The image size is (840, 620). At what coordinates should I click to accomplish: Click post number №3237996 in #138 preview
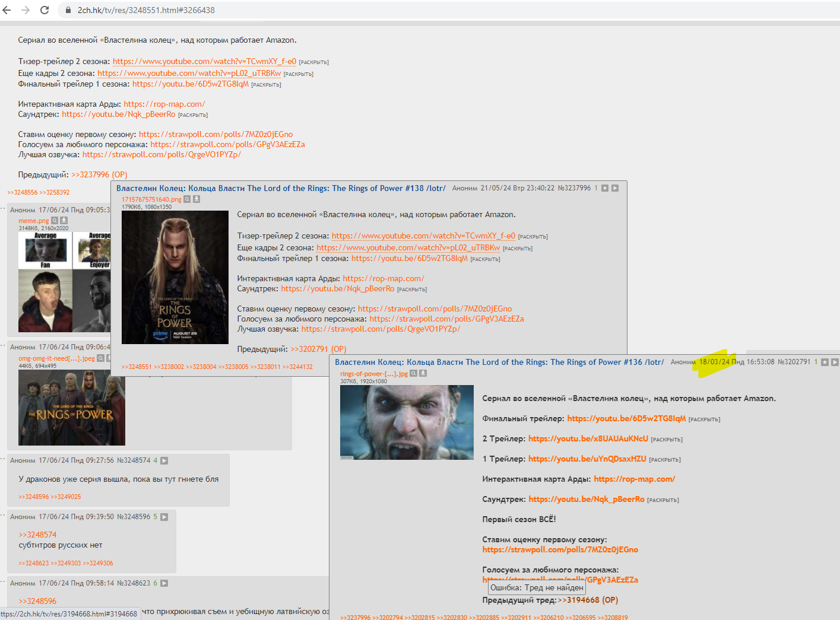pos(574,188)
